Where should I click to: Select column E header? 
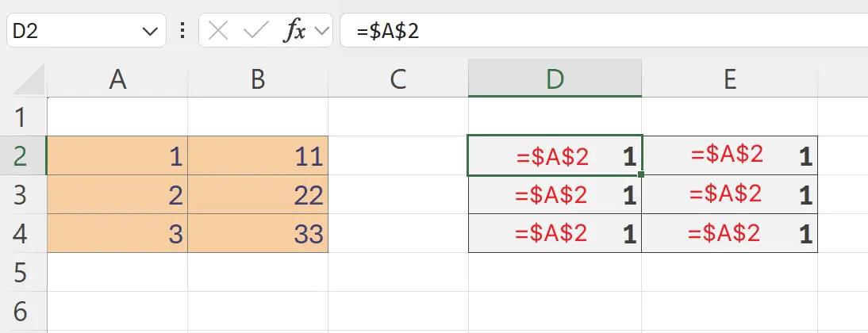click(729, 79)
